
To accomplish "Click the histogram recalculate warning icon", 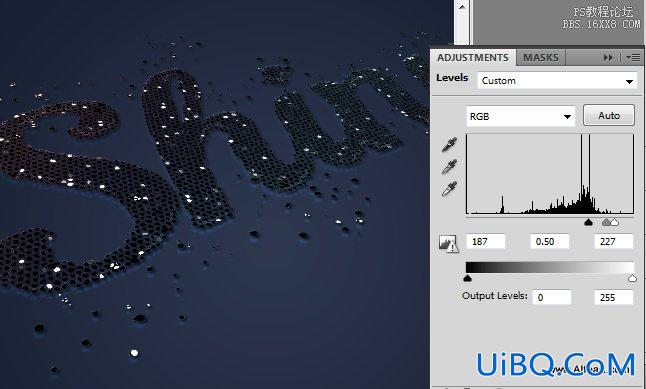I will 448,244.
